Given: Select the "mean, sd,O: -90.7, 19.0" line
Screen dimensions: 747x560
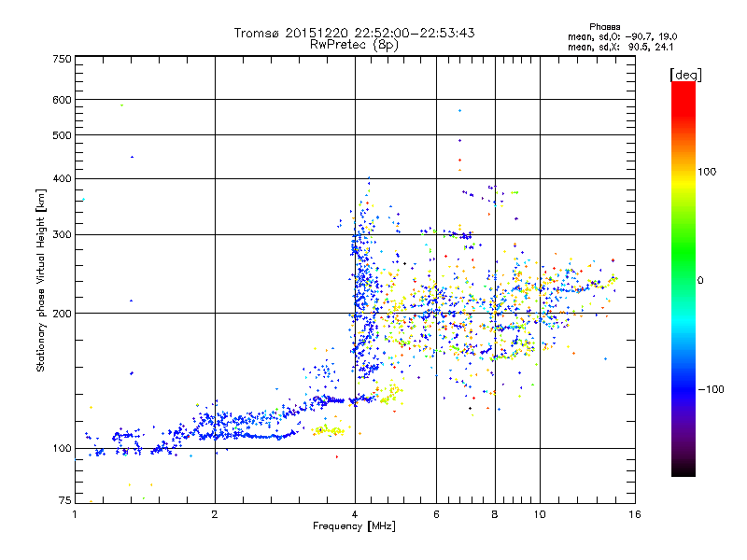Looking at the screenshot, I should click(622, 36).
